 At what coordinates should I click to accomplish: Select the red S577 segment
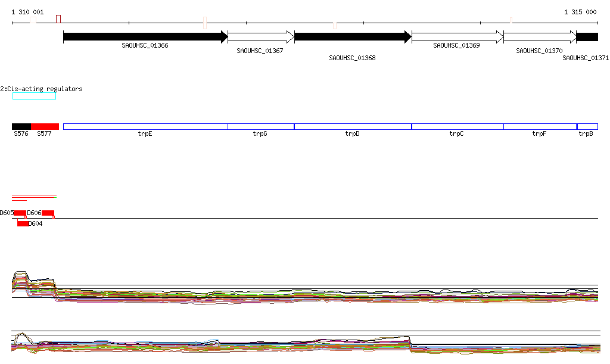45,126
